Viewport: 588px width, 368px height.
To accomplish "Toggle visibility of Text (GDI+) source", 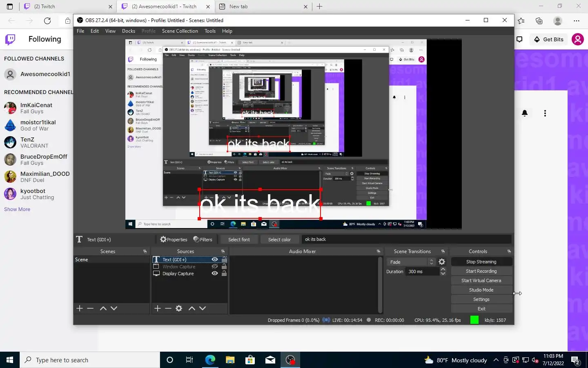I will [215, 259].
